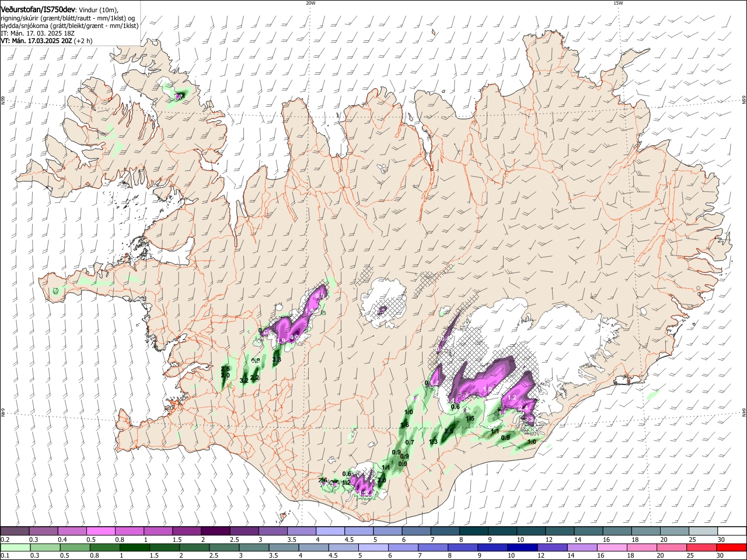Select upper legend swatch between 12 and 14
Image resolution: width=747 pixels, height=560 pixels.
point(560,531)
